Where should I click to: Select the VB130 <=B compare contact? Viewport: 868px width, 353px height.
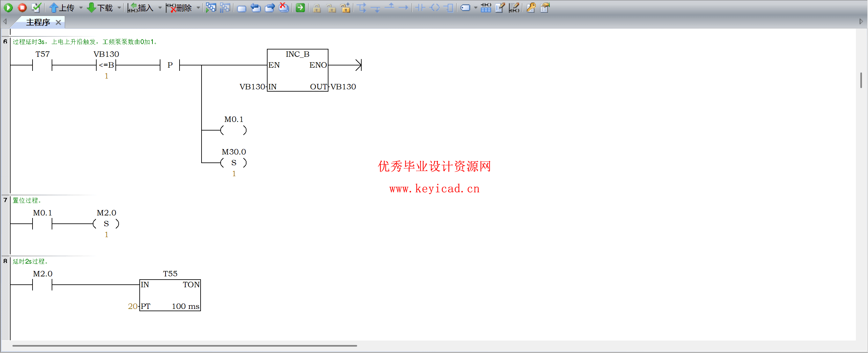click(x=106, y=65)
